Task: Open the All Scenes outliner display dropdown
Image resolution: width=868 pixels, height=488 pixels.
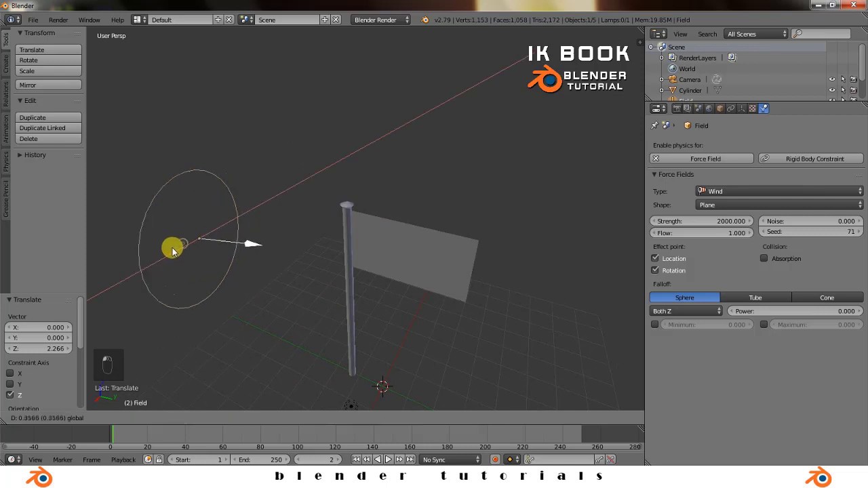Action: coord(755,34)
